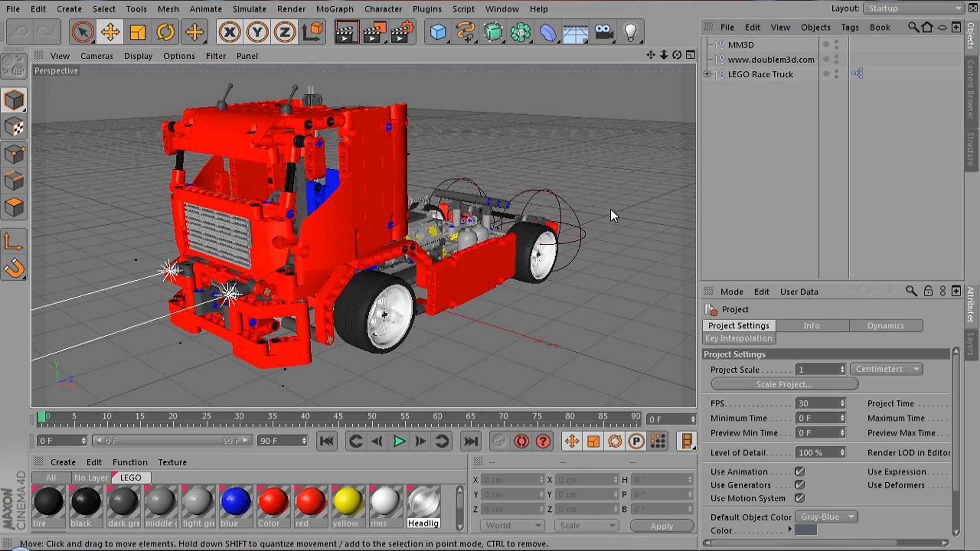Click the Level of Detail stepper
Viewport: 980px width, 551px height.
[x=842, y=452]
